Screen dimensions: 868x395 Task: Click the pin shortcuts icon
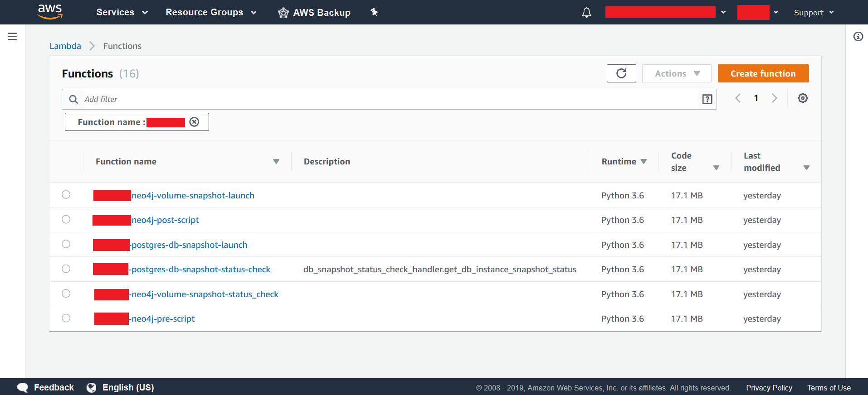click(374, 12)
